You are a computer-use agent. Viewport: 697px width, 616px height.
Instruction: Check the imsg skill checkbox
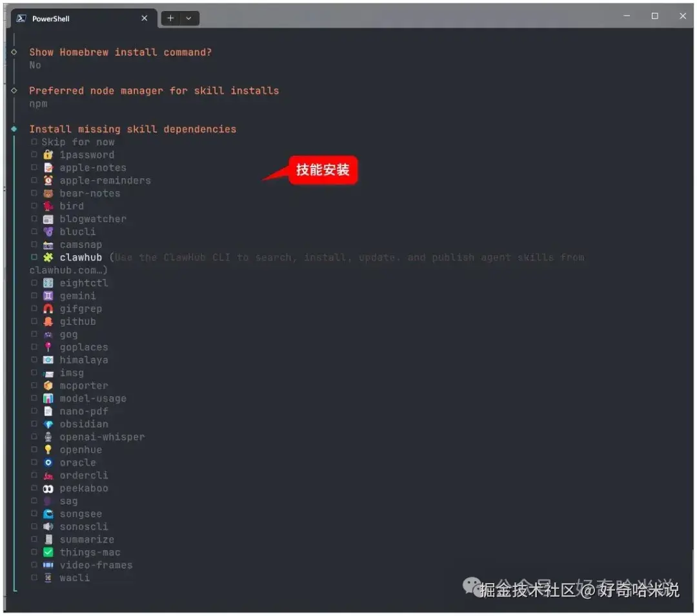[x=34, y=373]
